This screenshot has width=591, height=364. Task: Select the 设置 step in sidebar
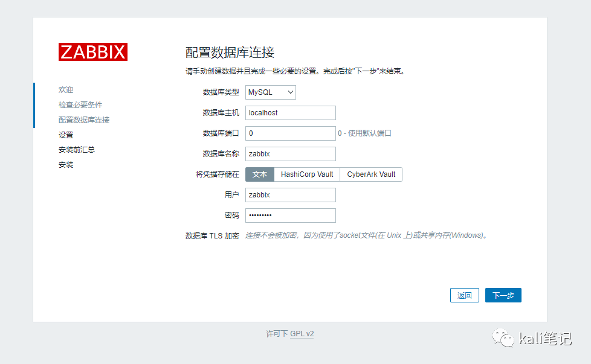tap(66, 135)
